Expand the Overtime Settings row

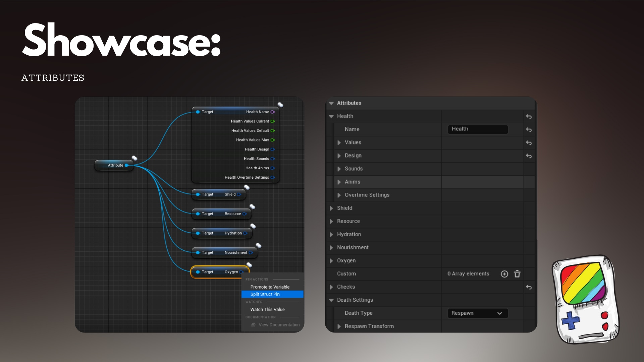pyautogui.click(x=339, y=195)
